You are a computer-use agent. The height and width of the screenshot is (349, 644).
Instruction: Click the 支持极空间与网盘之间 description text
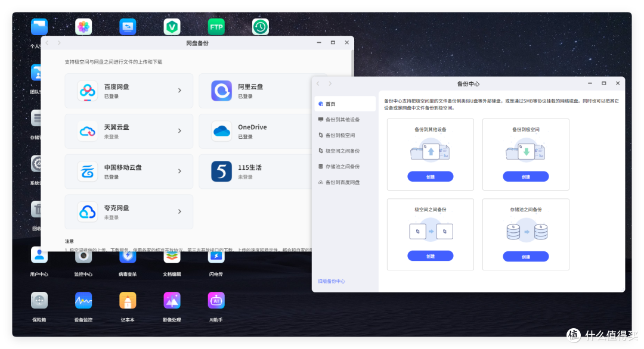click(x=113, y=62)
